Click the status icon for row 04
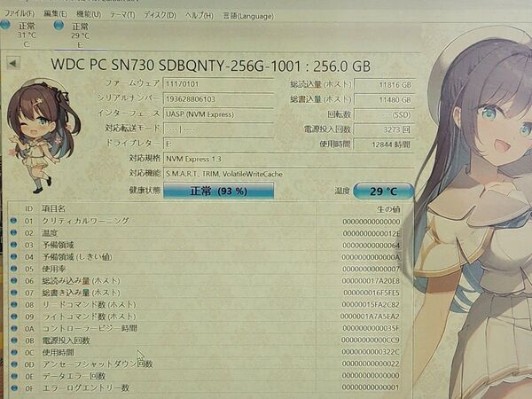This screenshot has width=532, height=399. (x=13, y=256)
